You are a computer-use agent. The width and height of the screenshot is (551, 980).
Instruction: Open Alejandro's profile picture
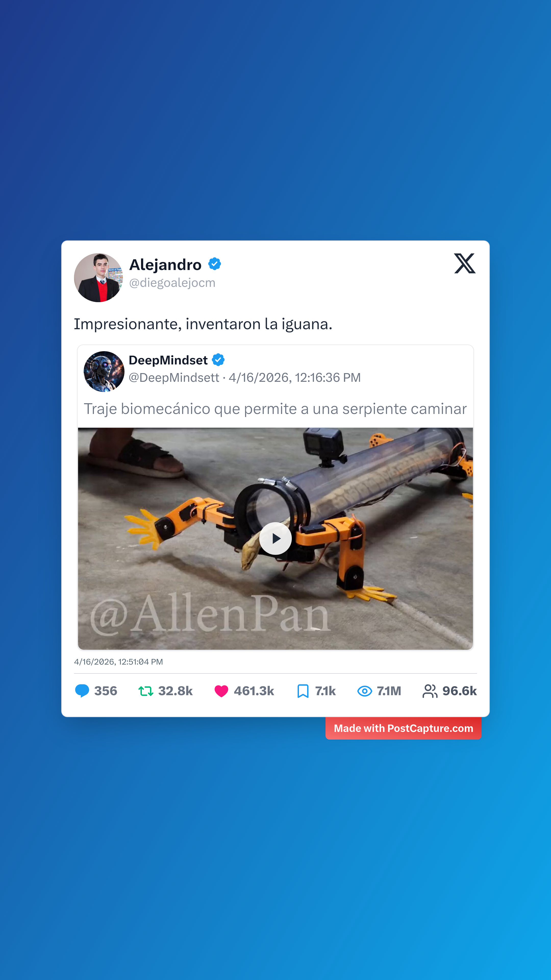[98, 278]
